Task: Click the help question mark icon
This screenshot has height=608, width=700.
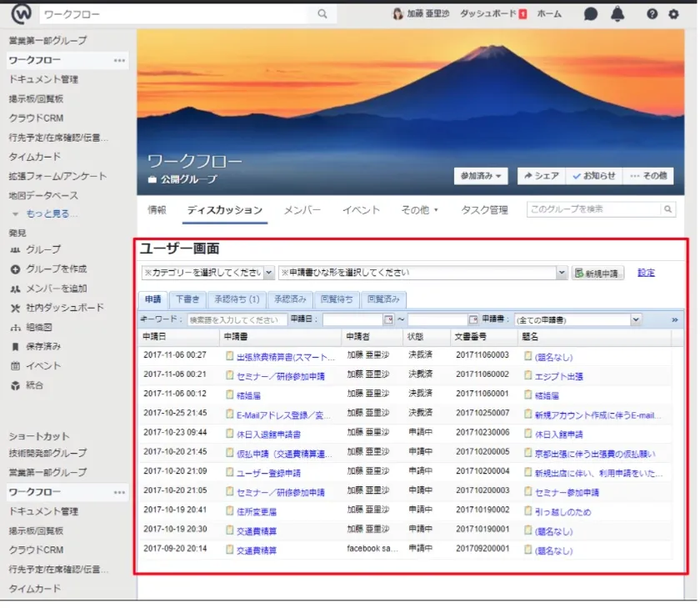Action: pos(652,14)
